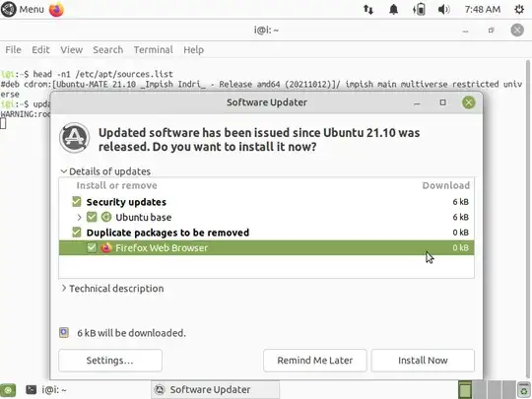Open the Terminal menu in menubar
532x399 pixels.
click(x=154, y=50)
